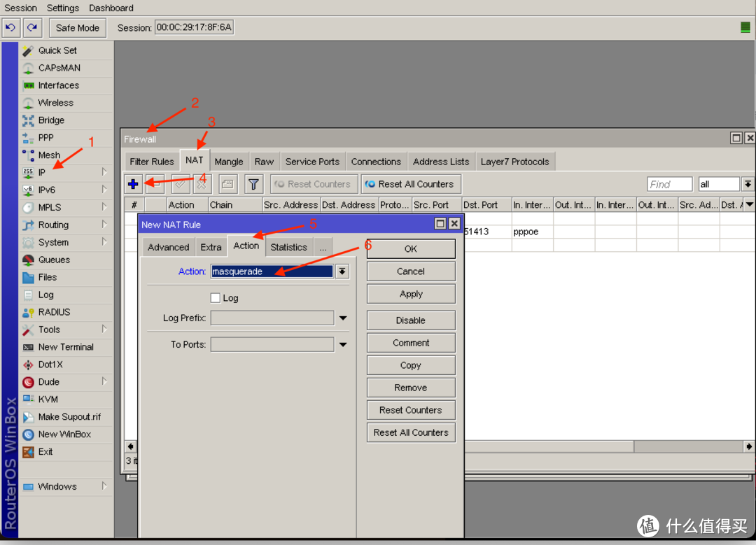This screenshot has height=545, width=756.
Task: Open the Settings menu
Action: pyautogui.click(x=63, y=8)
